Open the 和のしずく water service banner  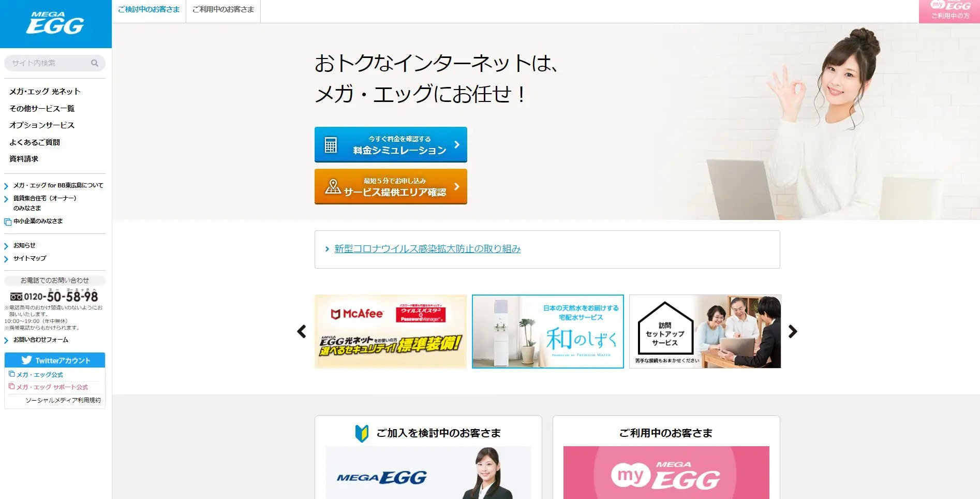pos(548,331)
